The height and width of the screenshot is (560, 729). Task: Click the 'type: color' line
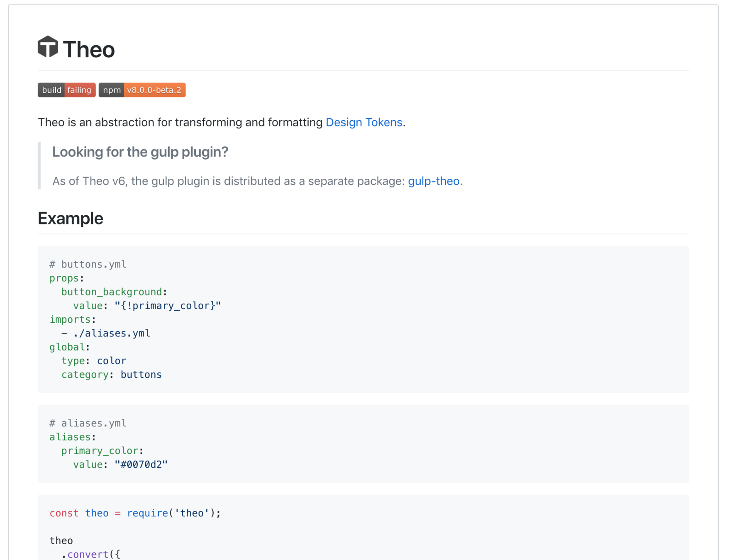pos(94,361)
